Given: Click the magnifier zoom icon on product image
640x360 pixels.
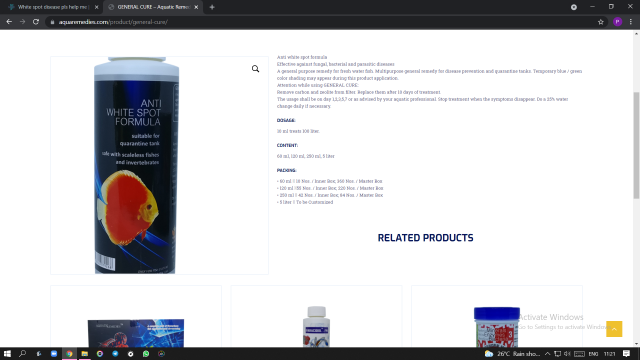Looking at the screenshot, I should (256, 69).
